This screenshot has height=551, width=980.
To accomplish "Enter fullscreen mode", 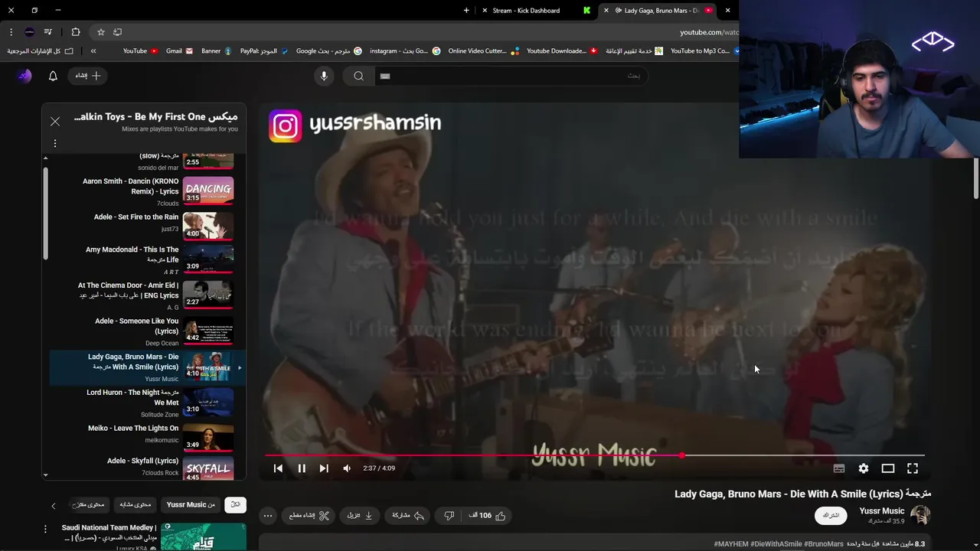I will pos(913,468).
